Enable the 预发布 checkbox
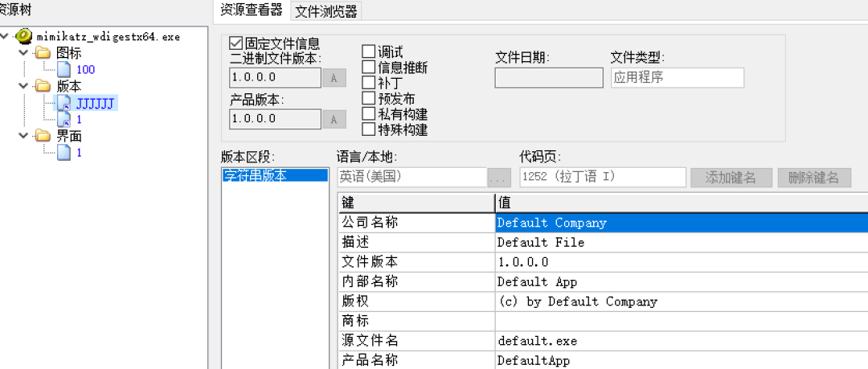868x369 pixels. tap(368, 99)
